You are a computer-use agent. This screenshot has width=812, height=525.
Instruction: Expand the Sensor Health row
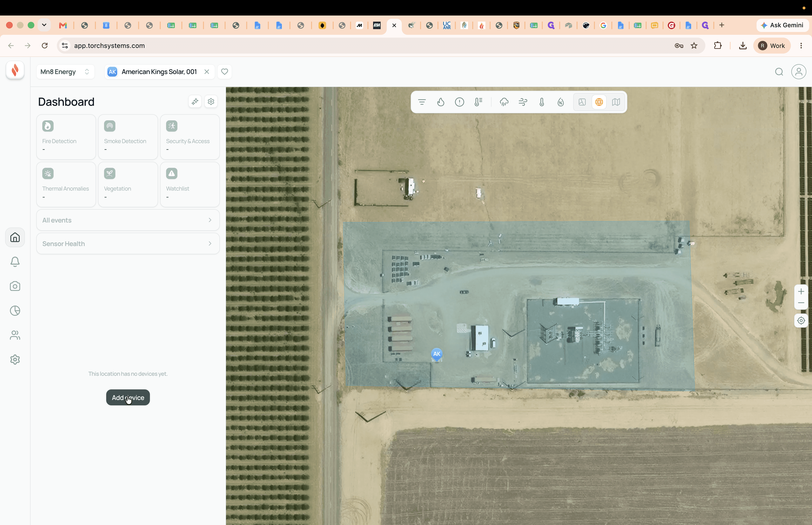[x=128, y=244]
